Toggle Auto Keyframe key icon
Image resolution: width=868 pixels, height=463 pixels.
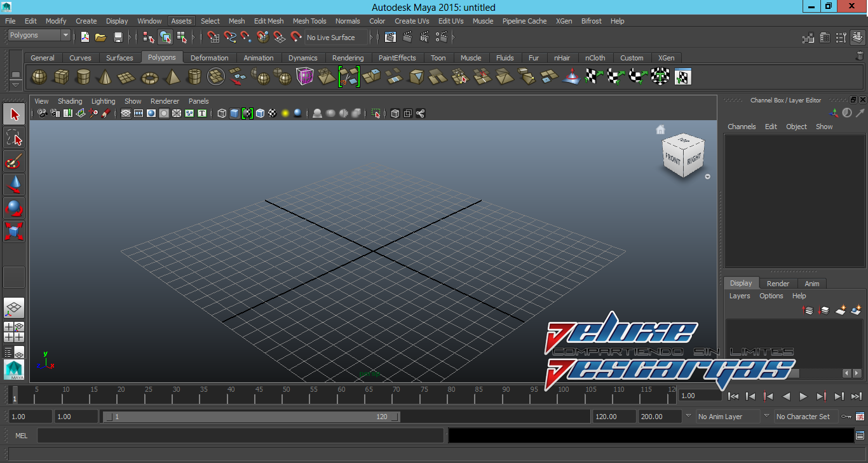846,417
